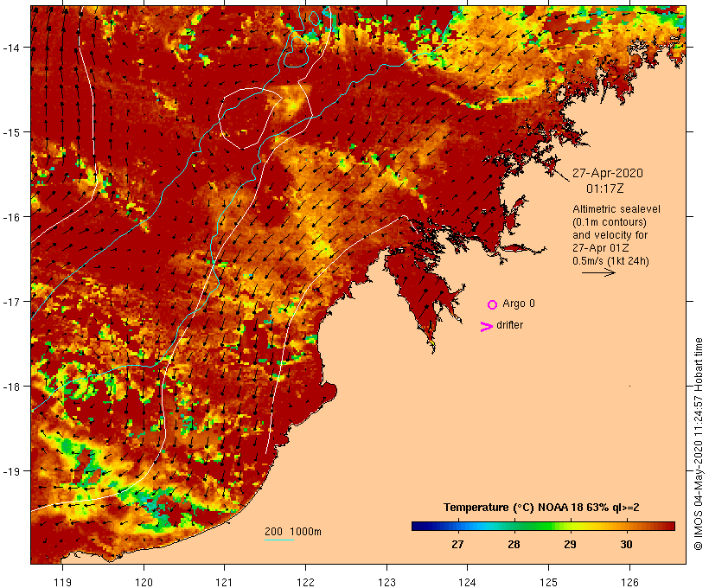Click the magenta Argo circle legend symbol

pos(493,304)
